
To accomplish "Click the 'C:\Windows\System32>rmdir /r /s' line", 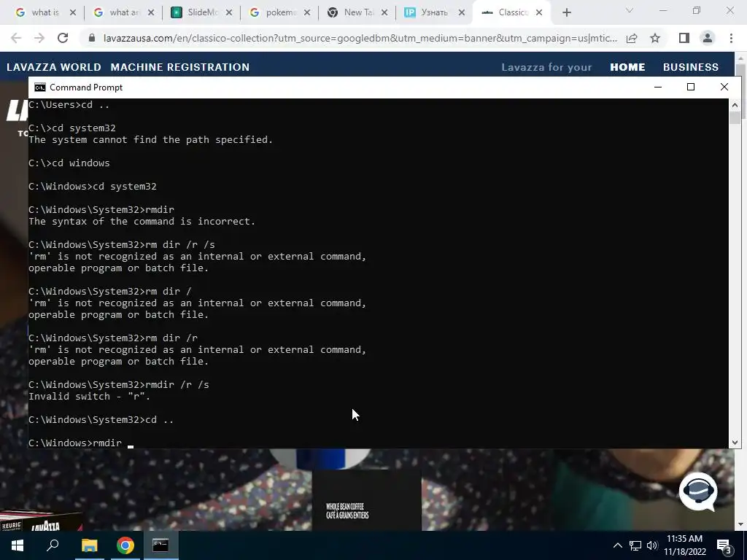I will click(x=119, y=385).
